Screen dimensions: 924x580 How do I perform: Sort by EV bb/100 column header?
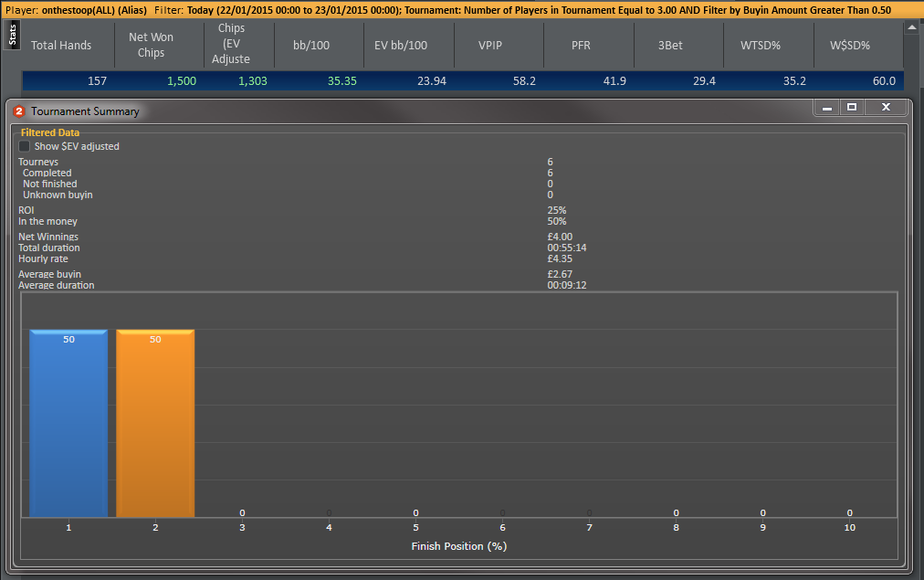pyautogui.click(x=401, y=46)
